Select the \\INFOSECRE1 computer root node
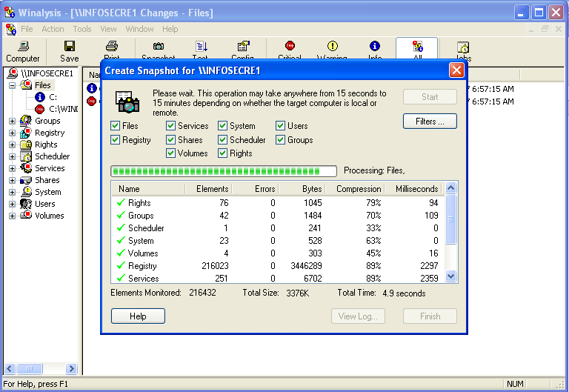This screenshot has width=569, height=392. tap(40, 73)
